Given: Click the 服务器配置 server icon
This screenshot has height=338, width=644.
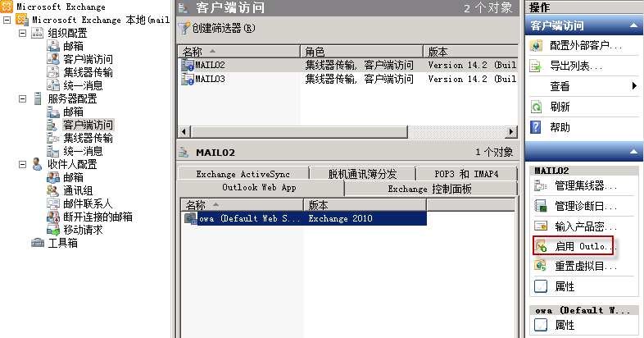Looking at the screenshot, I should pyautogui.click(x=38, y=98).
